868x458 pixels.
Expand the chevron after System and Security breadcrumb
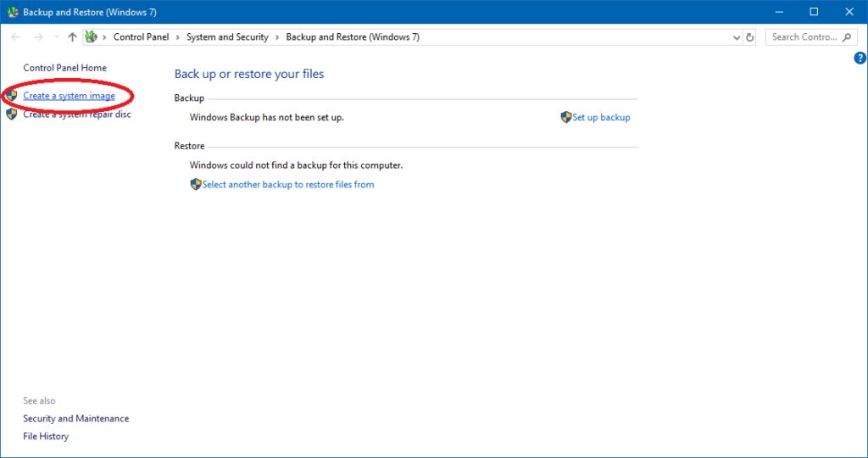click(277, 37)
